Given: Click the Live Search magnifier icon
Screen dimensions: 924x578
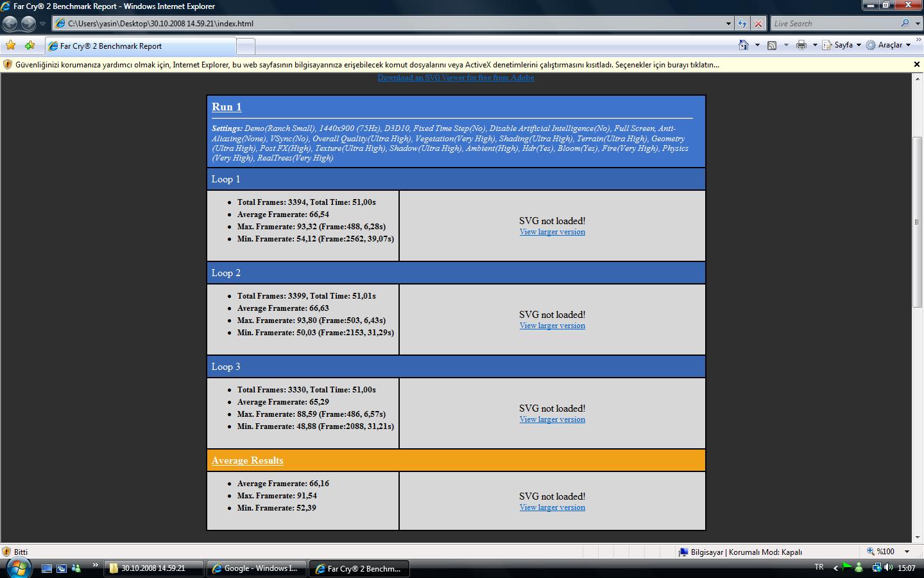Looking at the screenshot, I should click(905, 23).
